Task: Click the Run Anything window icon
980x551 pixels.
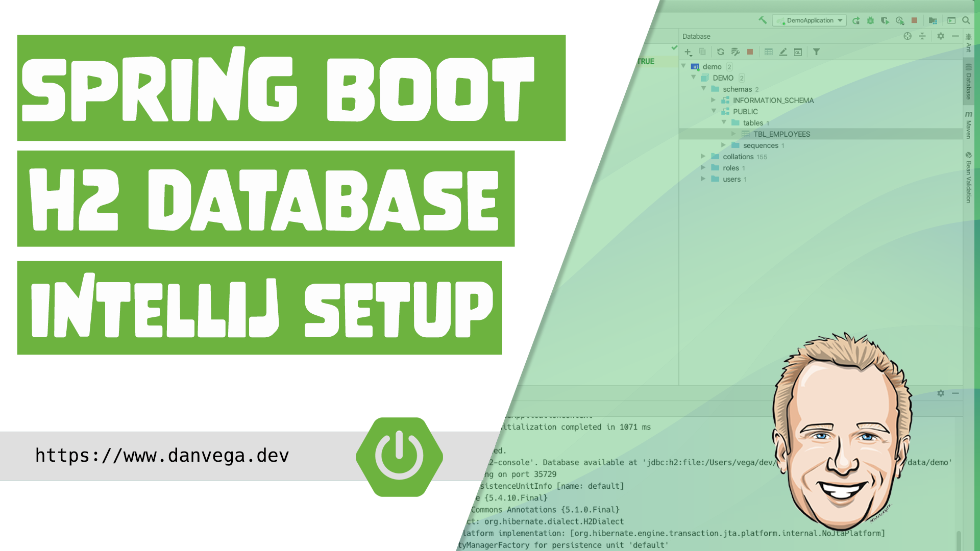Action: click(951, 20)
